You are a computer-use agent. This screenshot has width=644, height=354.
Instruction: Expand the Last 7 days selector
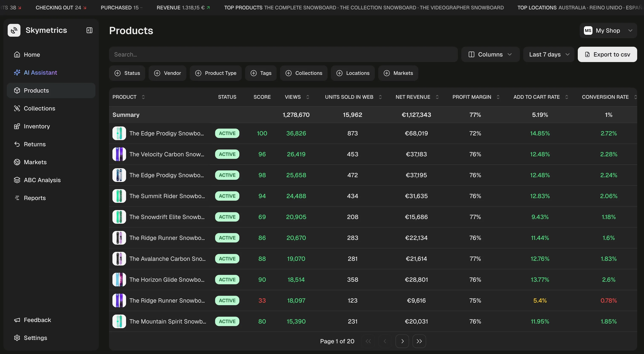[549, 54]
